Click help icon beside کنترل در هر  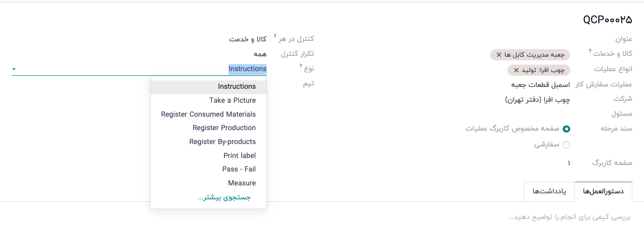275,36
